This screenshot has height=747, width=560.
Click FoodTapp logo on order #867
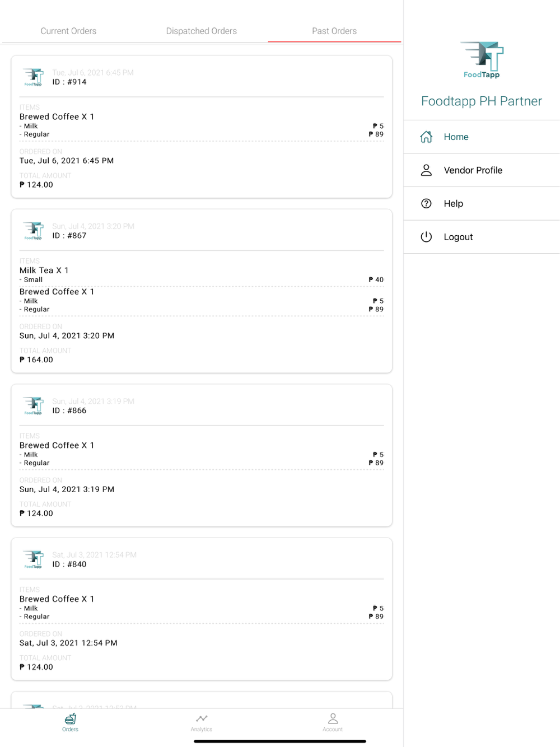pyautogui.click(x=34, y=231)
